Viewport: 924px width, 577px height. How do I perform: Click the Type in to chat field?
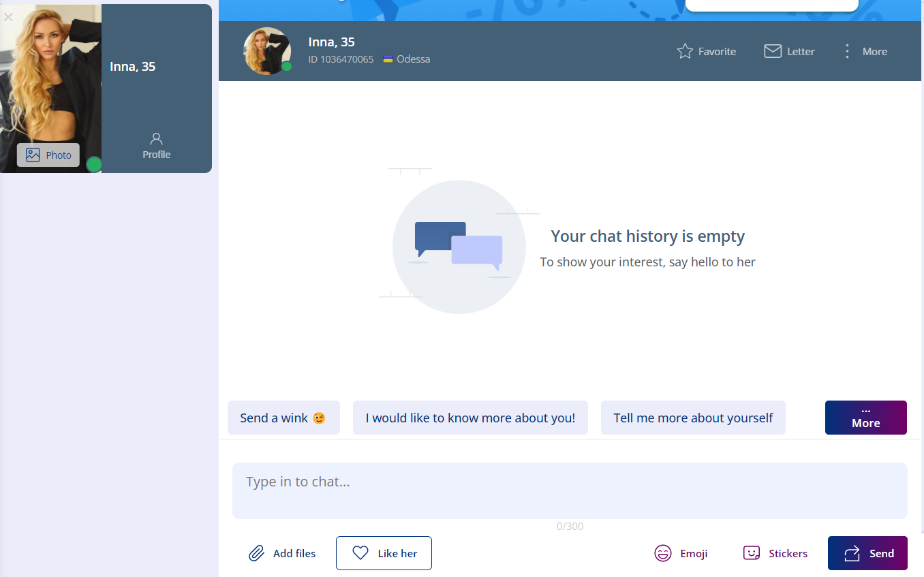569,490
